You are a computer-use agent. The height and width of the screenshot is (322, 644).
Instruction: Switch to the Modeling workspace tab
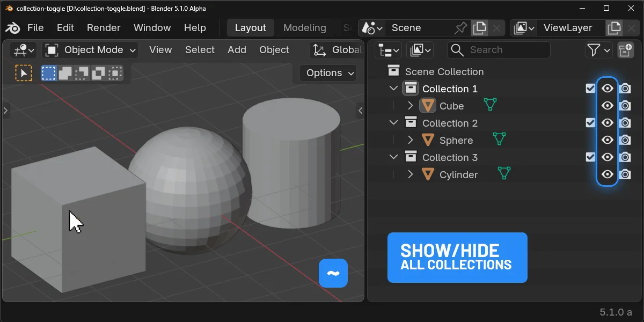(x=304, y=27)
